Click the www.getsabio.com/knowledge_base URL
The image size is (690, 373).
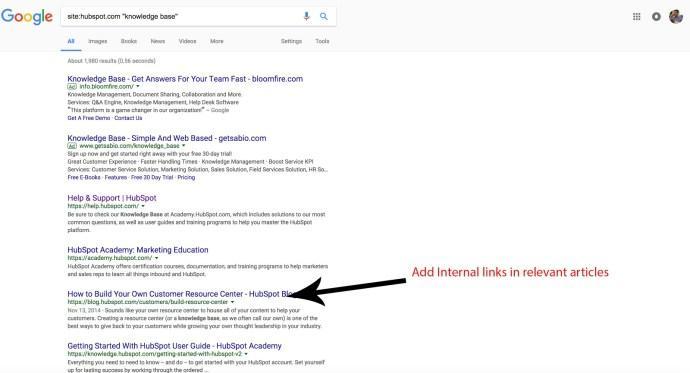[129, 146]
